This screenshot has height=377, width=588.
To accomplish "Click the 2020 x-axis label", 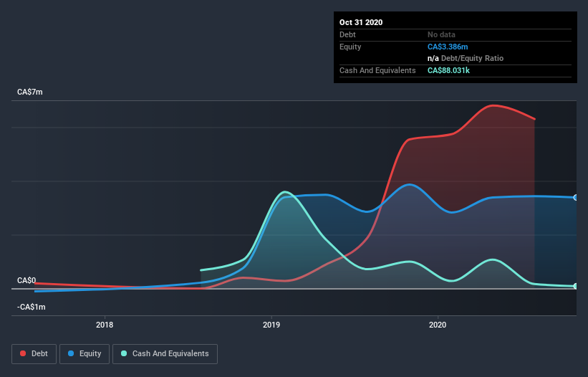I will tap(438, 325).
